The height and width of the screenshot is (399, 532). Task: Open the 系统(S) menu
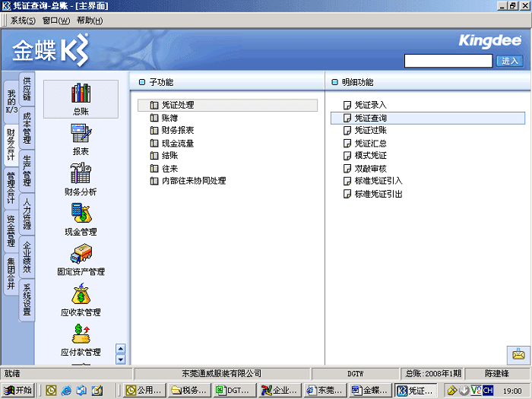(23, 21)
